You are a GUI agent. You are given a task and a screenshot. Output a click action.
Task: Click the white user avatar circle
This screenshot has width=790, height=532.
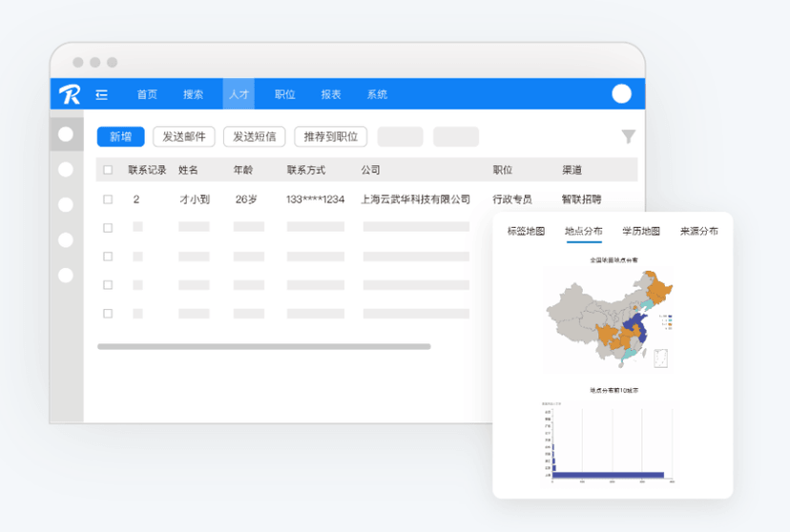pyautogui.click(x=621, y=93)
